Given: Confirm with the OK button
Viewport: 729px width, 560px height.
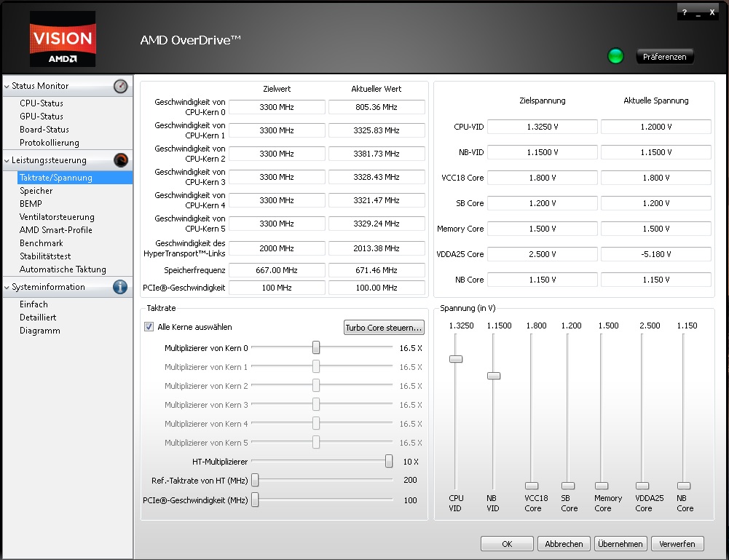Looking at the screenshot, I should coord(507,544).
